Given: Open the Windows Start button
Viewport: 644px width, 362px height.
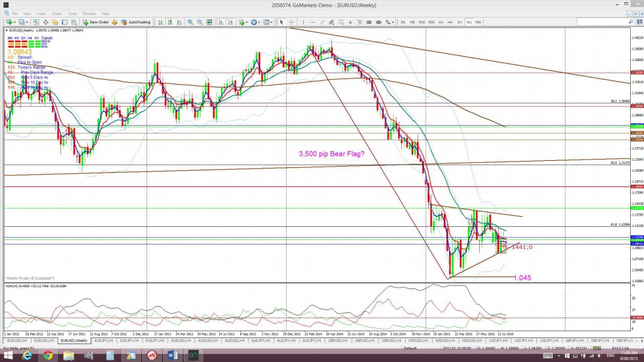Looking at the screenshot, I should (8, 356).
